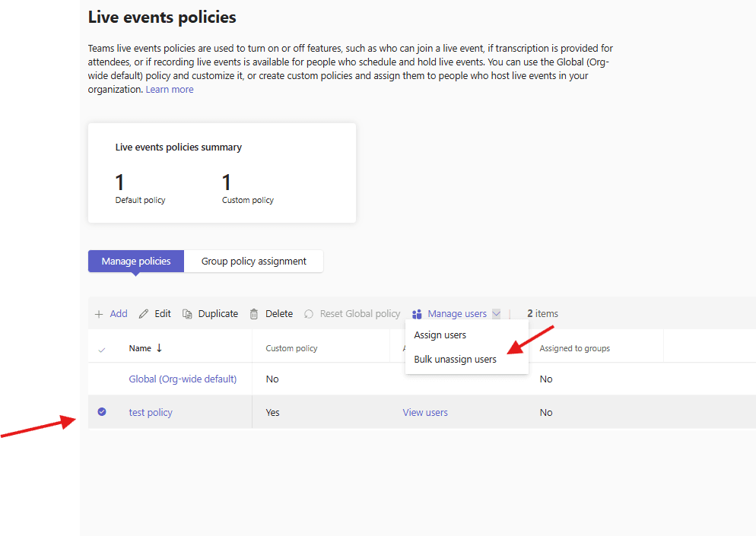Click View users for test policy
The width and height of the screenshot is (756, 536).
point(425,413)
